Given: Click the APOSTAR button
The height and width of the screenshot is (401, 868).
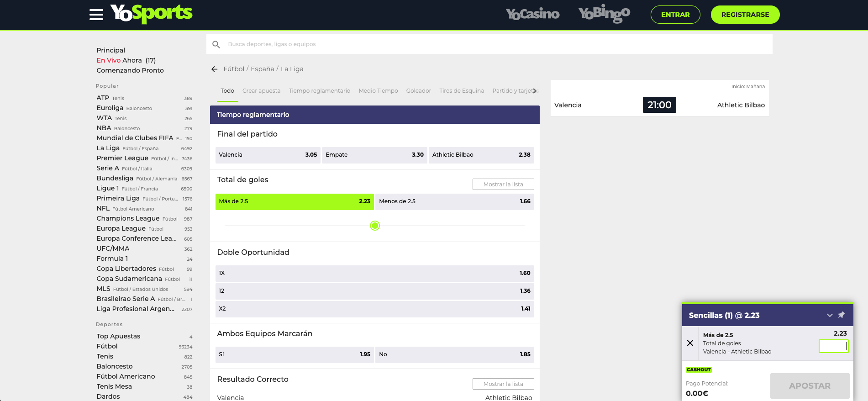Looking at the screenshot, I should click(x=810, y=385).
